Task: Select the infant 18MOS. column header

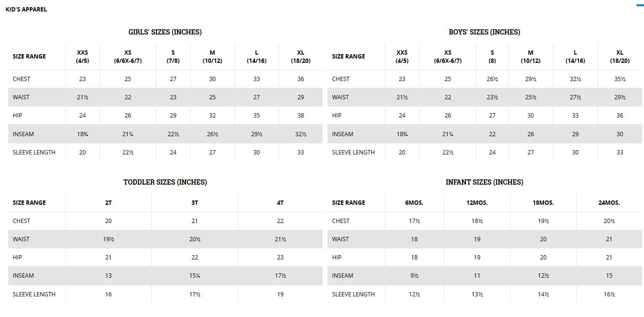Action: point(543,203)
